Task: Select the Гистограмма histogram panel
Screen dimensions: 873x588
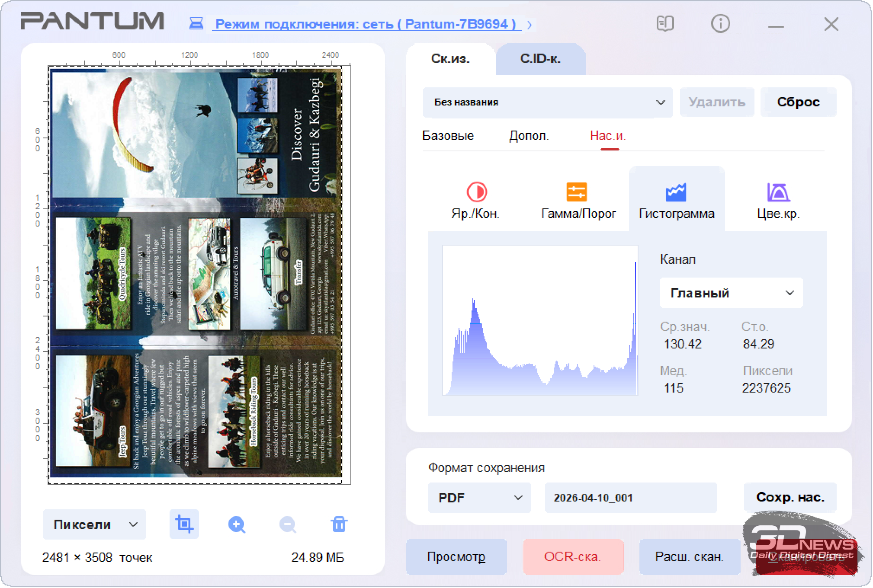Action: pyautogui.click(x=676, y=201)
